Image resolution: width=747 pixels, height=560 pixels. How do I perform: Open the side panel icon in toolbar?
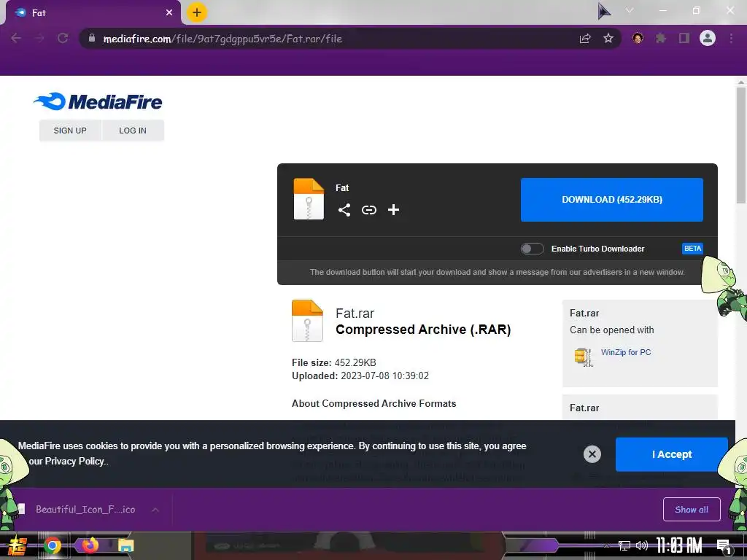[x=684, y=38]
